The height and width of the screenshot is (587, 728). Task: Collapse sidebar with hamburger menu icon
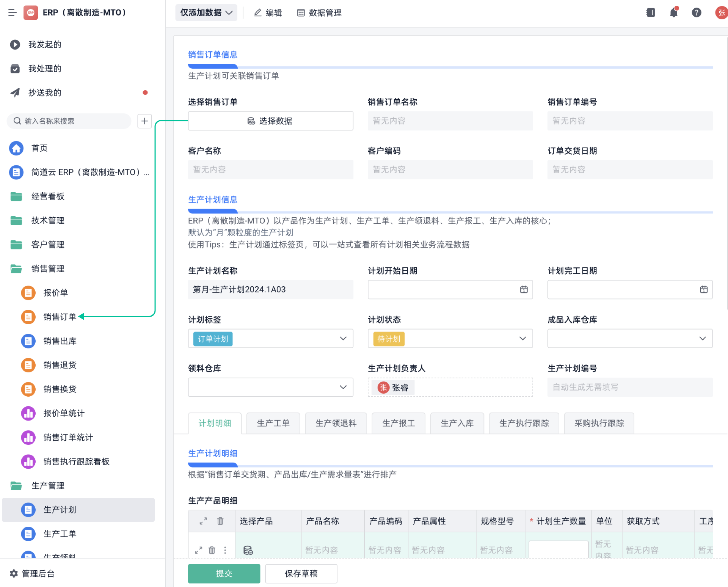coord(13,13)
